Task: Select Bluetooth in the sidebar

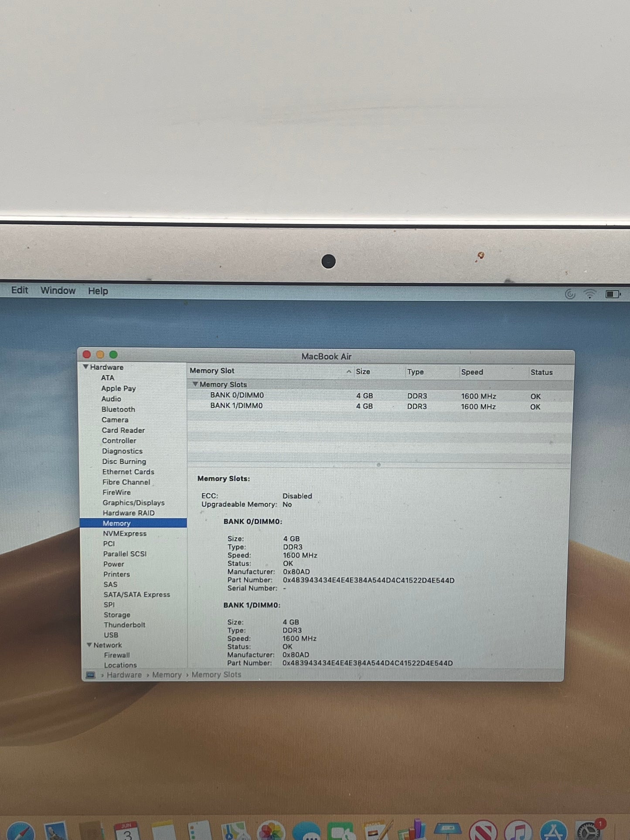Action: [x=118, y=409]
